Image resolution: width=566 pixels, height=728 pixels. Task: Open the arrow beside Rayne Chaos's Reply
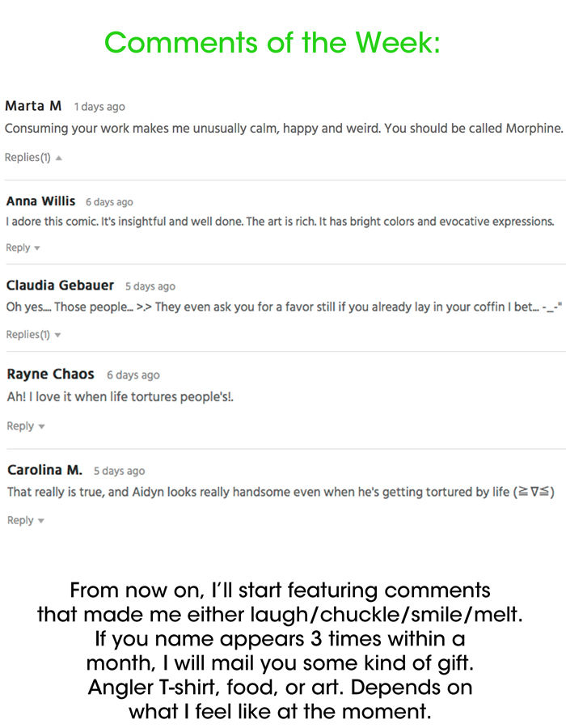coord(41,426)
